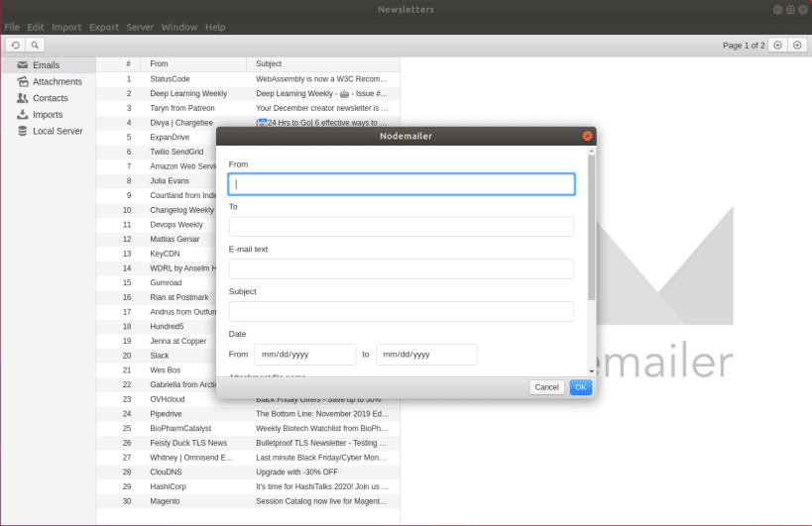Viewport: 812px width, 526px height.
Task: Open the Import menu
Action: [66, 27]
